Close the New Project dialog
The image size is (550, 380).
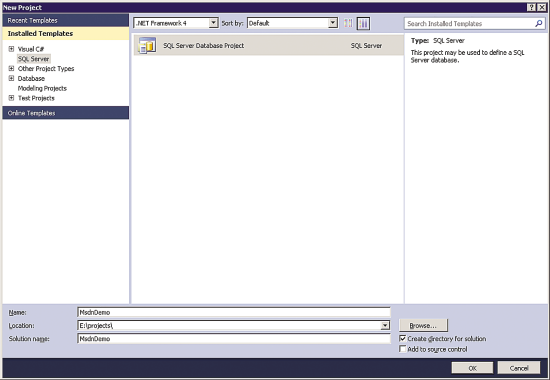pos(542,7)
